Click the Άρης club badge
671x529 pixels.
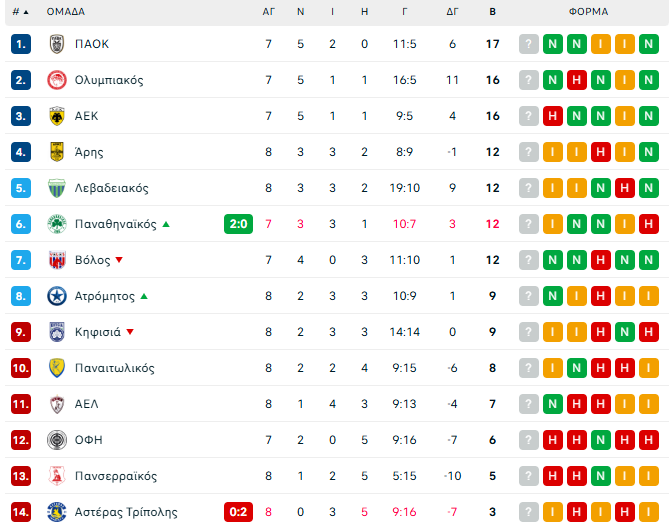[57, 152]
